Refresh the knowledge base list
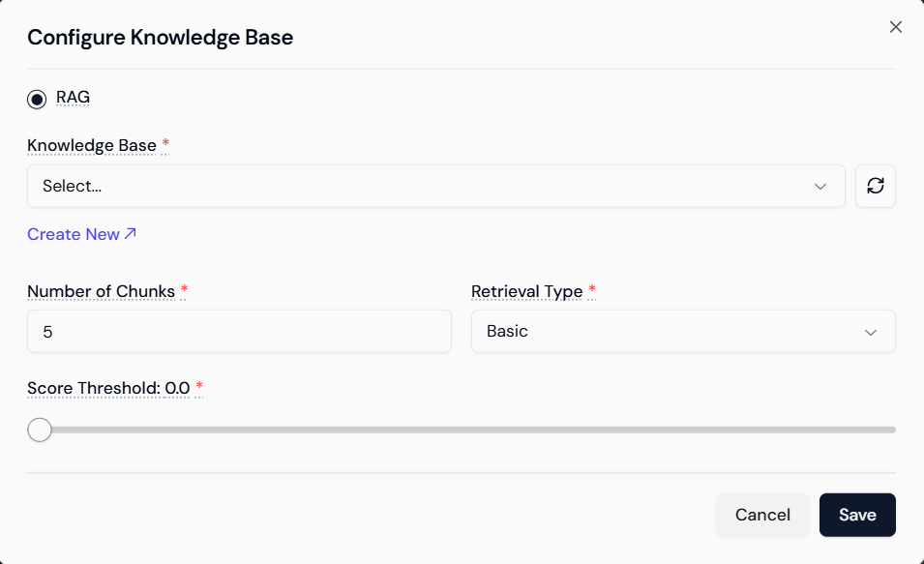Image resolution: width=924 pixels, height=564 pixels. click(x=876, y=186)
